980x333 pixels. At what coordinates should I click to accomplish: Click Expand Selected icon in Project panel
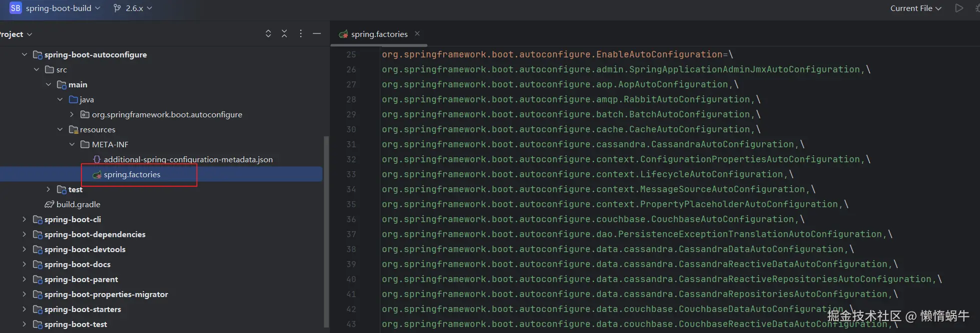pyautogui.click(x=268, y=33)
